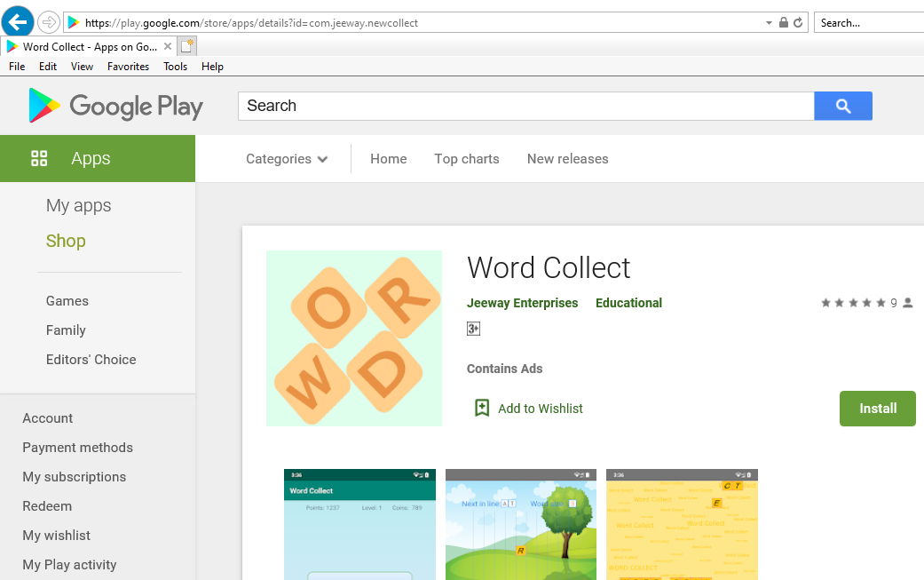Go to My wishlist in sidebar
Viewport: 924px width, 580px height.
(x=57, y=536)
